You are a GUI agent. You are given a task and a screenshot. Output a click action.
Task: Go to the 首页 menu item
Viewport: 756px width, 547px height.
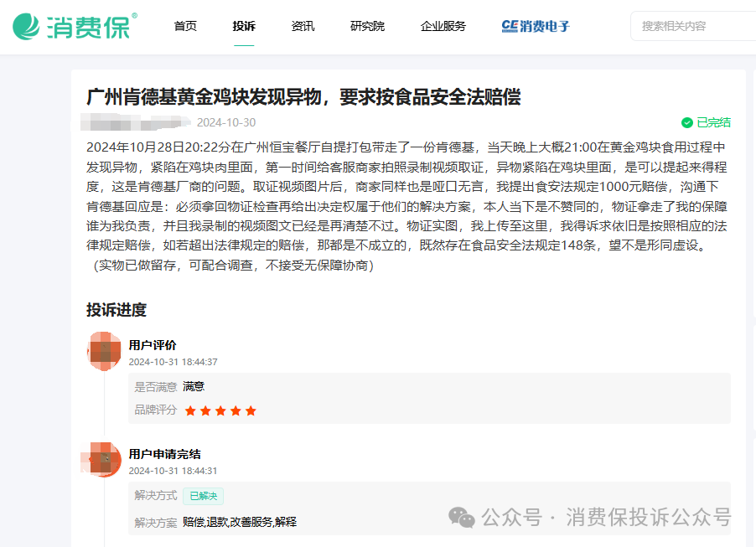(x=184, y=26)
